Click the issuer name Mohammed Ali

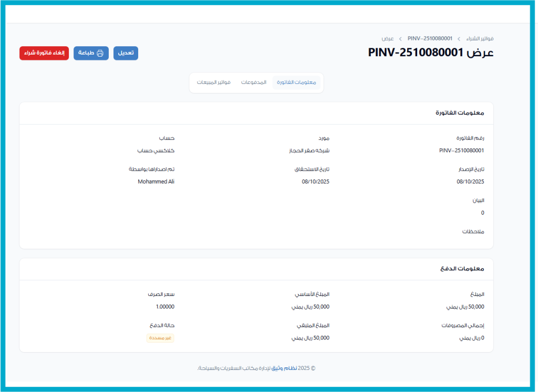(x=156, y=182)
